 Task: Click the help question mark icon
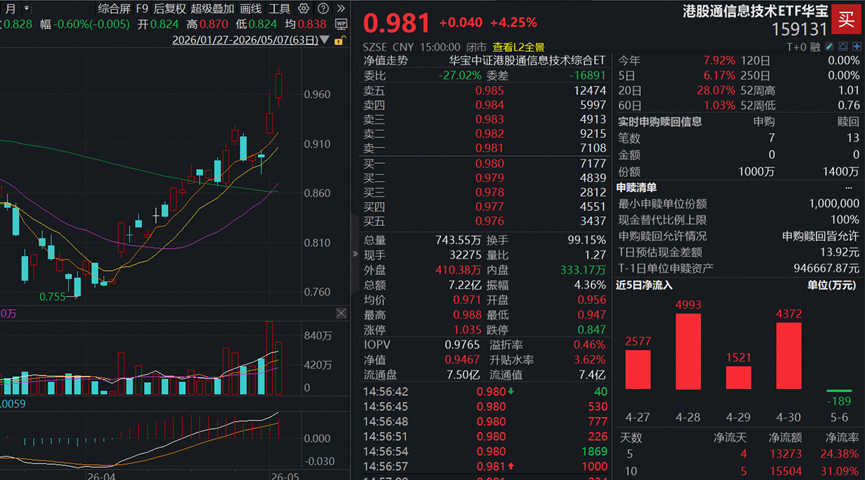click(x=323, y=8)
